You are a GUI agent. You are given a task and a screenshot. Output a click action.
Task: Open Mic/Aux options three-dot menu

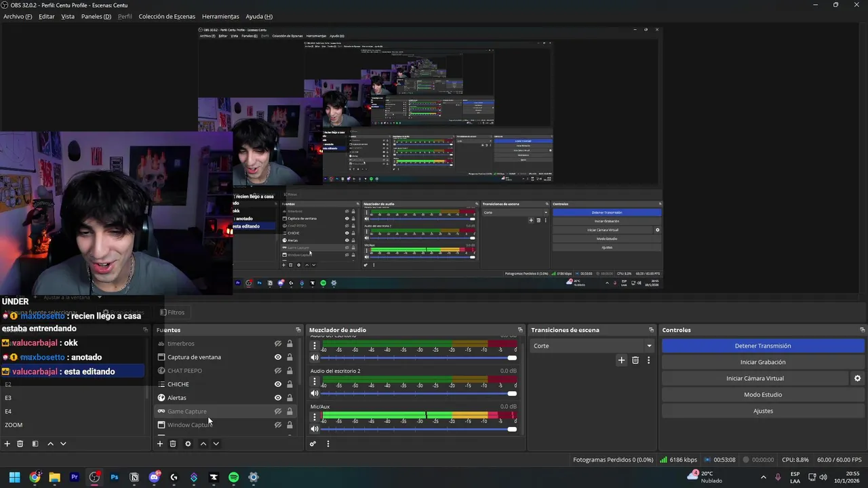[x=314, y=417]
